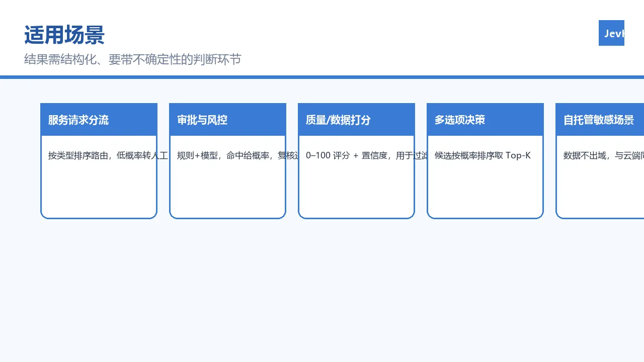Screen dimensions: 644x362
Task: Click the slide title 适用场景
Action: 64,35
